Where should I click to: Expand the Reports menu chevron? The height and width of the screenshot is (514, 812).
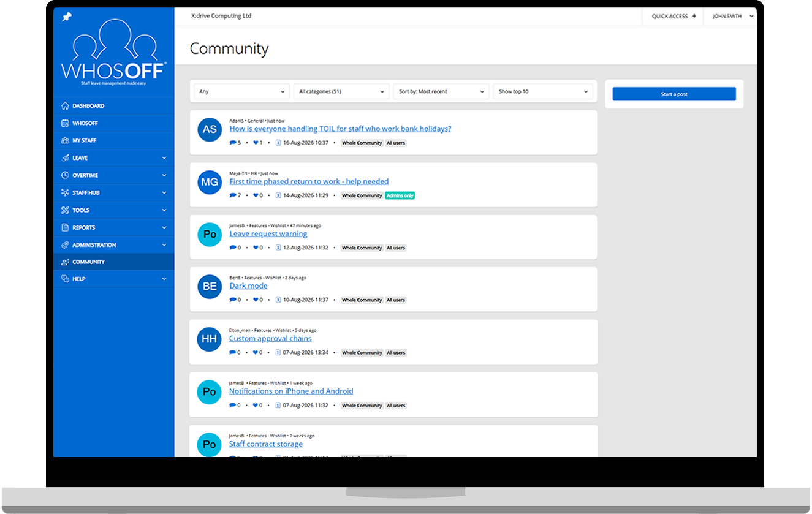164,227
